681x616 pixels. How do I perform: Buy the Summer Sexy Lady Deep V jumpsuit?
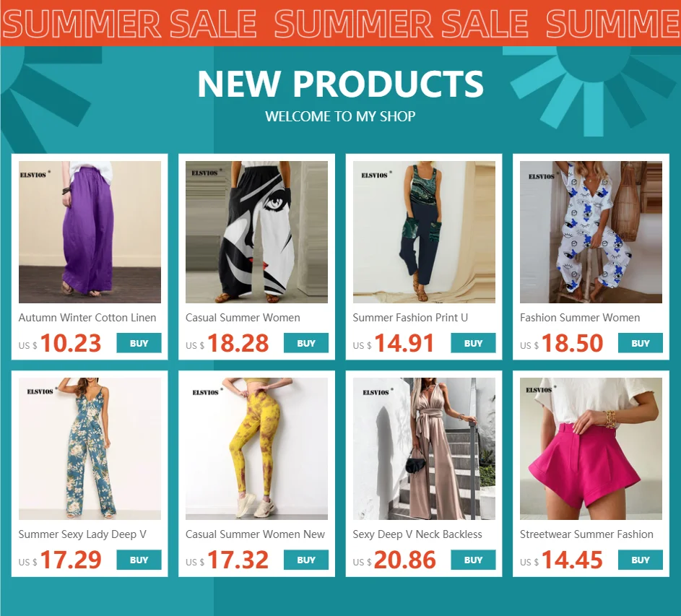coord(139,560)
